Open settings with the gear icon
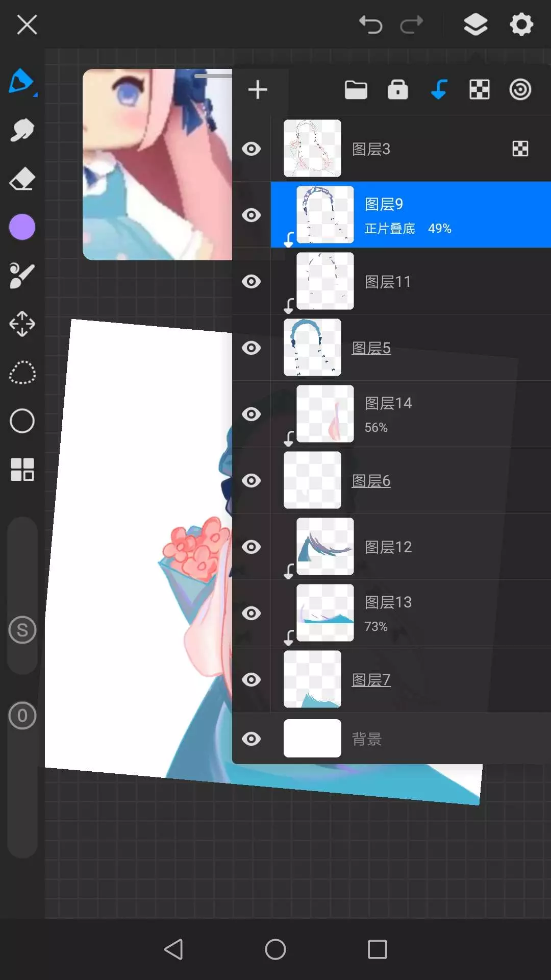The height and width of the screenshot is (980, 551). pyautogui.click(x=521, y=24)
